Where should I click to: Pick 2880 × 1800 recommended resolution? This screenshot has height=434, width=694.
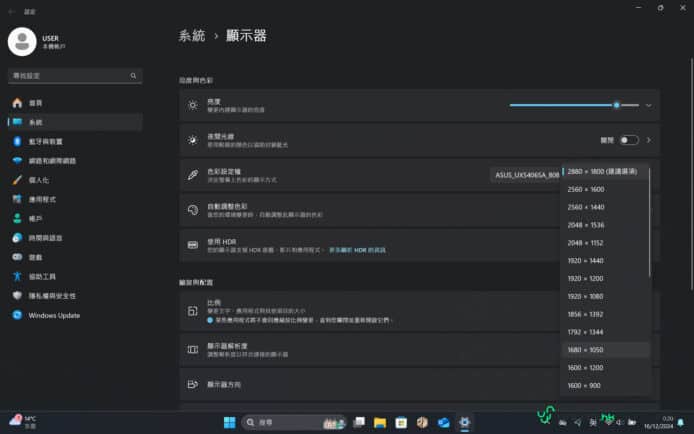coord(601,171)
